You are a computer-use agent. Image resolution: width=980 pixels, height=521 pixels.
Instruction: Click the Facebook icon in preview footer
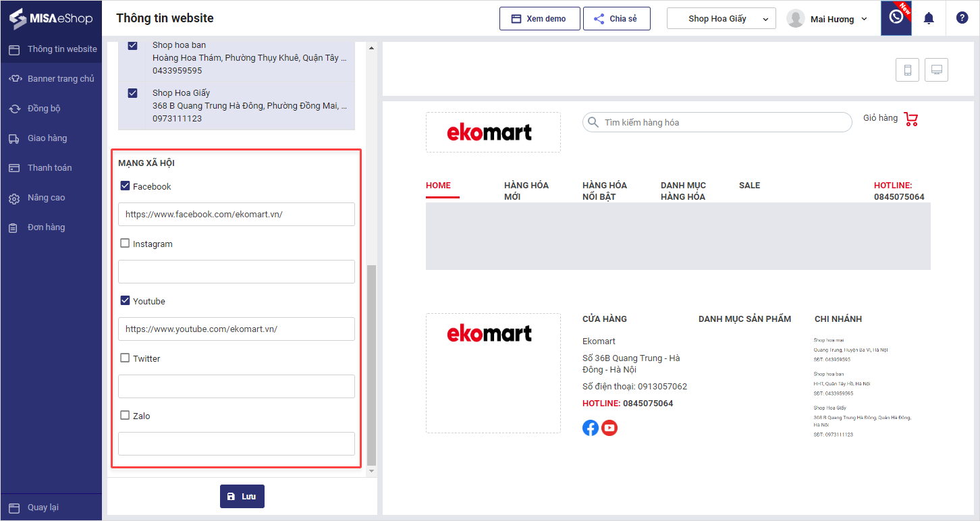[x=591, y=428]
